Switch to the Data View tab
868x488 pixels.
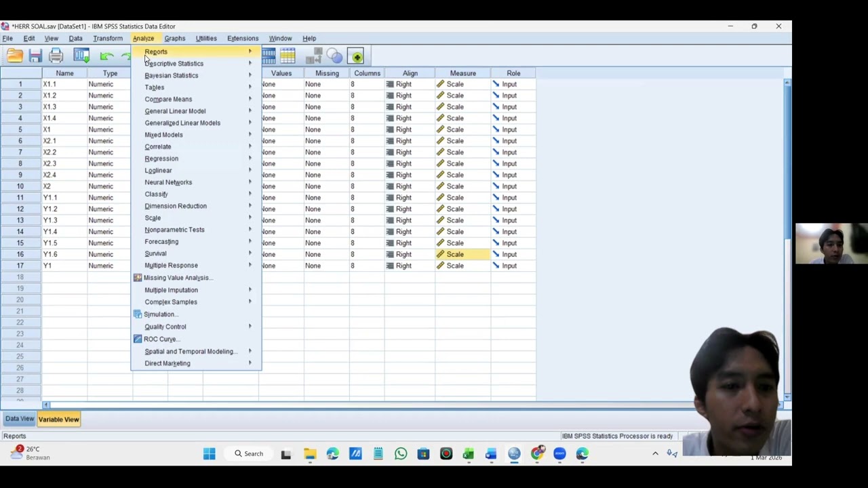point(20,419)
